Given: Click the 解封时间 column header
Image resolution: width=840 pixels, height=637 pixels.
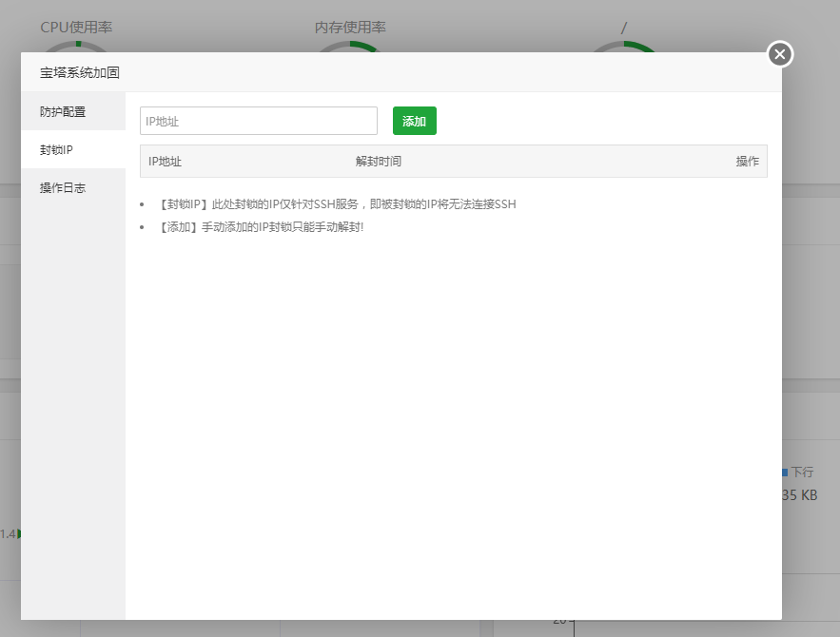Looking at the screenshot, I should [x=379, y=161].
